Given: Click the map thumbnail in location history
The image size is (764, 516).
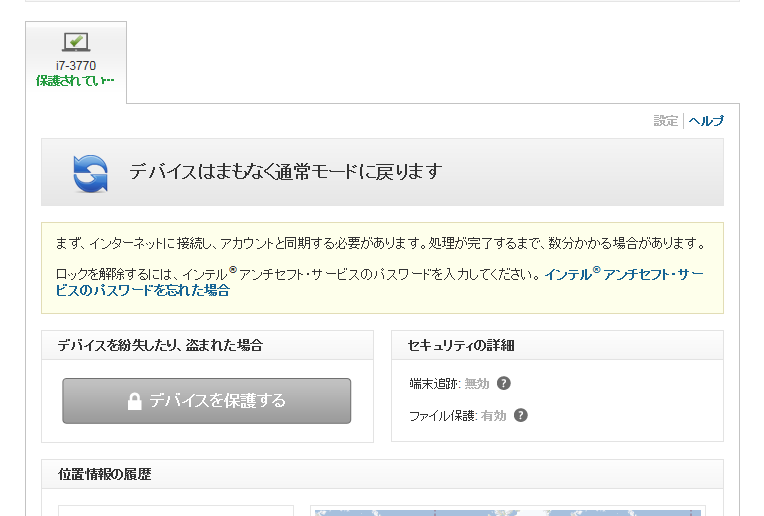Looking at the screenshot, I should pyautogui.click(x=508, y=511).
